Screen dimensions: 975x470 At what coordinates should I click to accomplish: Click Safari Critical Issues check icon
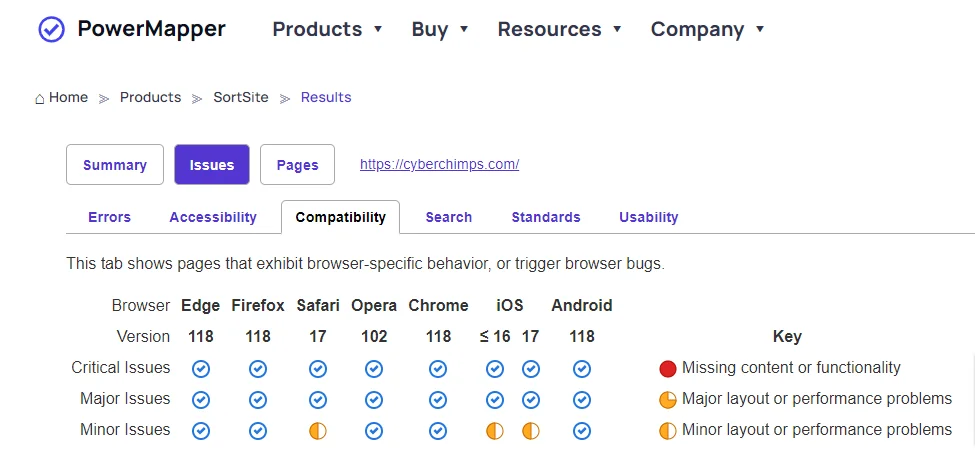(318, 369)
